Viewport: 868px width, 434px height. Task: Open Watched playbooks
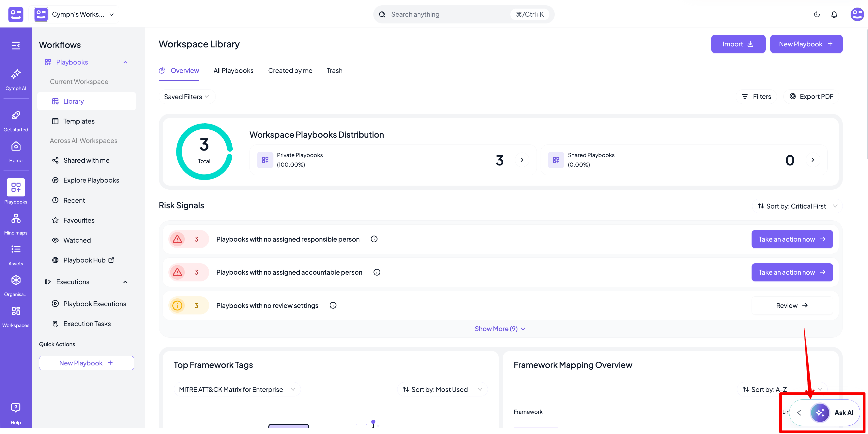click(71, 240)
